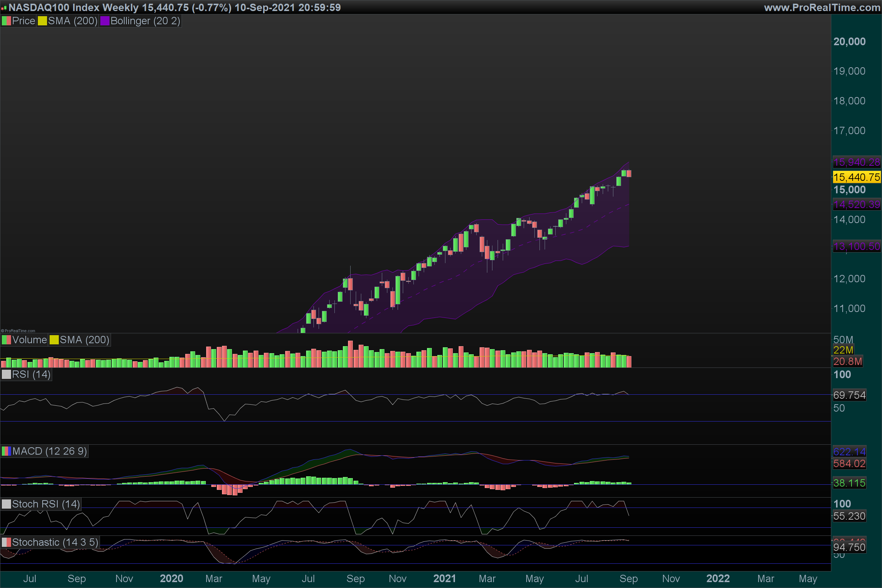Click the Price legend candlestick icon
The height and width of the screenshot is (588, 882).
(6, 21)
